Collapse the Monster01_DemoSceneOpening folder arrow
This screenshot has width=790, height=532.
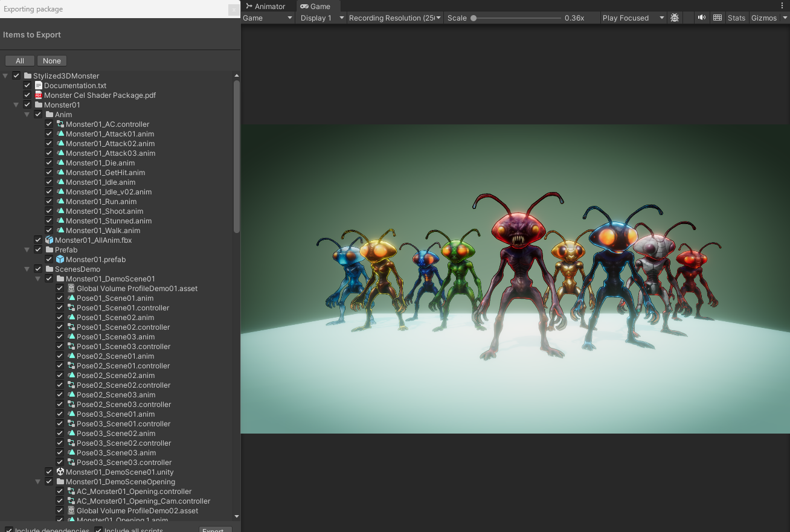coord(38,482)
